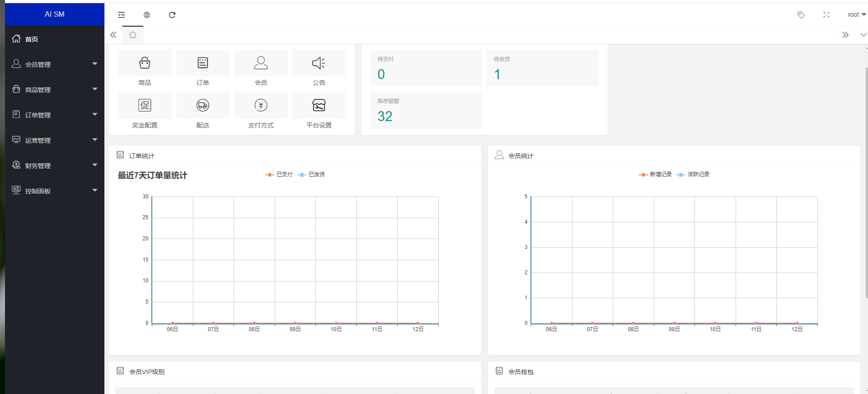Click the 会员统计 panel title

click(x=521, y=155)
